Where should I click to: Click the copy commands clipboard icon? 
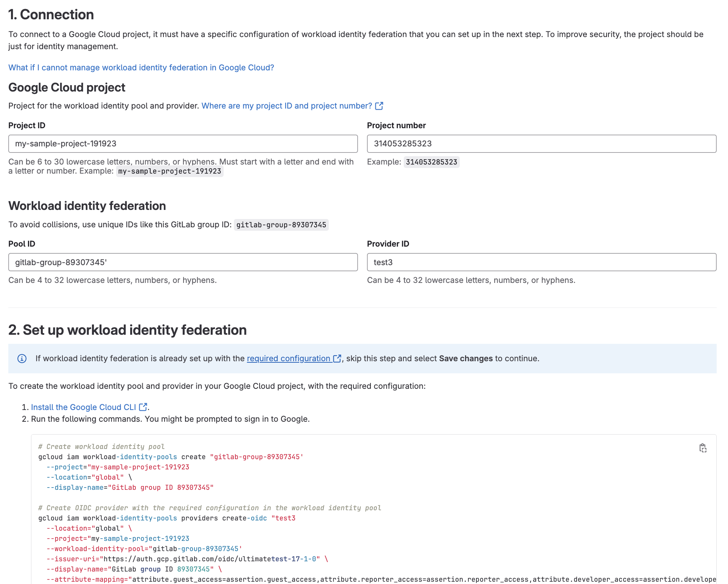coord(703,448)
